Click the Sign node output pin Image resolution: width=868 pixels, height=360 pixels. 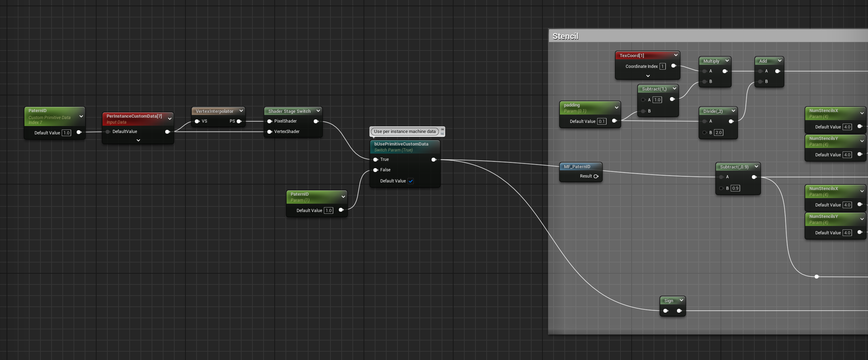[679, 311]
